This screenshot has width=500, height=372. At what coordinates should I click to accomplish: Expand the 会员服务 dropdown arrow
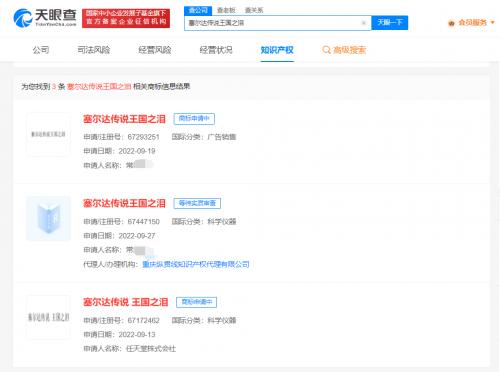[x=492, y=23]
